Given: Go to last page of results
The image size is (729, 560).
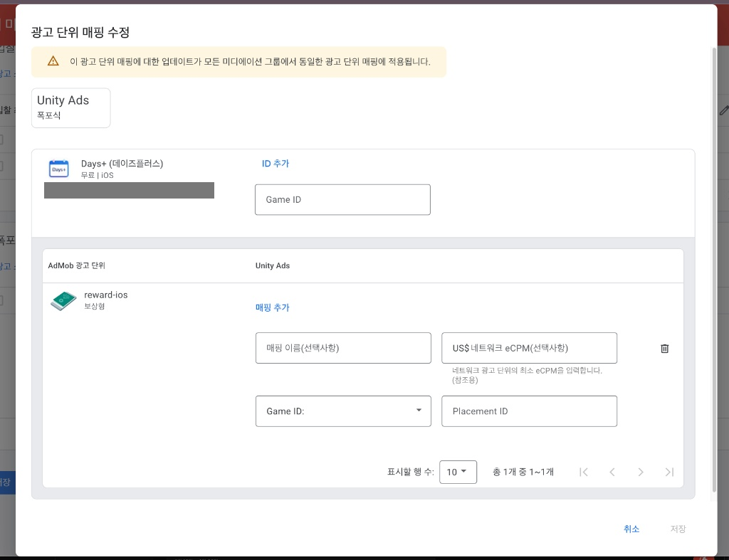Looking at the screenshot, I should [x=669, y=472].
